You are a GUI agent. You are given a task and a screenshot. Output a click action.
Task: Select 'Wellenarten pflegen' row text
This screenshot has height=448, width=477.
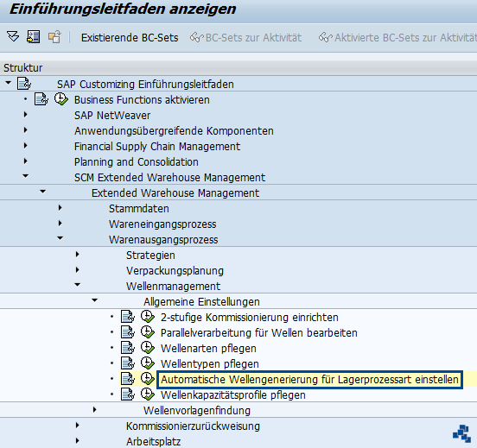208,349
